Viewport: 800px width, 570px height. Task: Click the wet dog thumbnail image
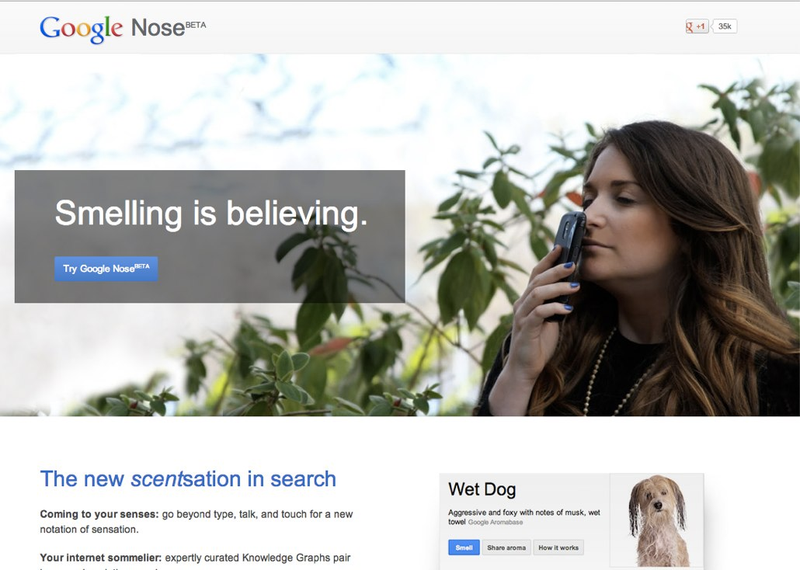657,521
